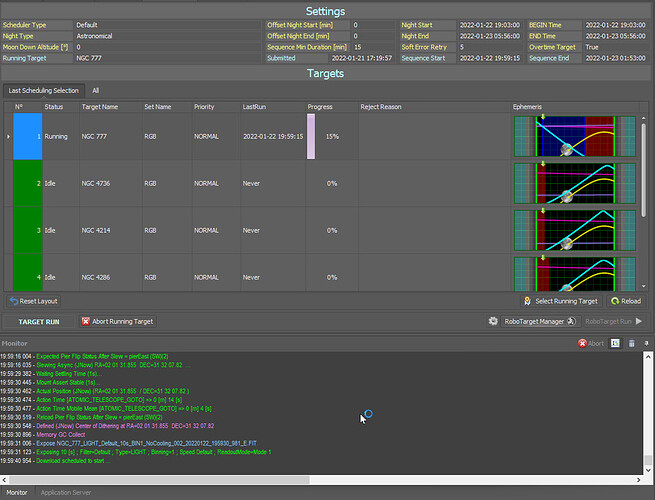Click Monitor log scroll right arrow
Screen dimensions: 655x500
[638, 480]
